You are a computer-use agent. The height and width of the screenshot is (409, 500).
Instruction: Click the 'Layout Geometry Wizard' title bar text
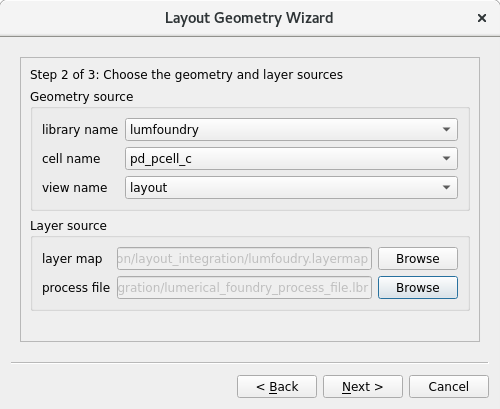pyautogui.click(x=249, y=18)
